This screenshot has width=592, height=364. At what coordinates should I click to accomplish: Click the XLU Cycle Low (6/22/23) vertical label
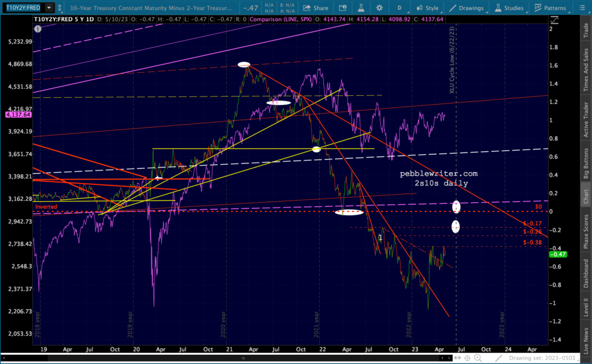pyautogui.click(x=452, y=60)
